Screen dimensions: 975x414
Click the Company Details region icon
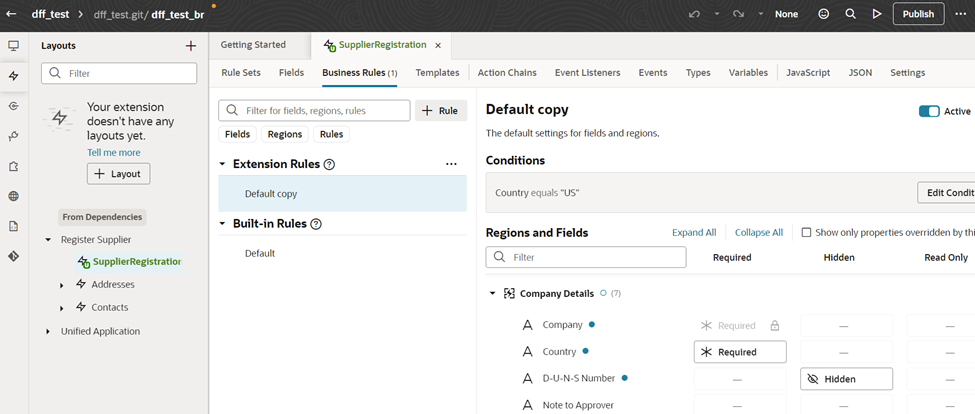509,293
